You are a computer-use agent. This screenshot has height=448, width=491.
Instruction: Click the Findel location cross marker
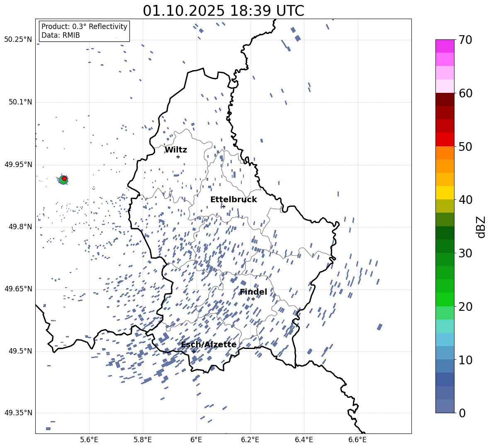pyautogui.click(x=253, y=299)
